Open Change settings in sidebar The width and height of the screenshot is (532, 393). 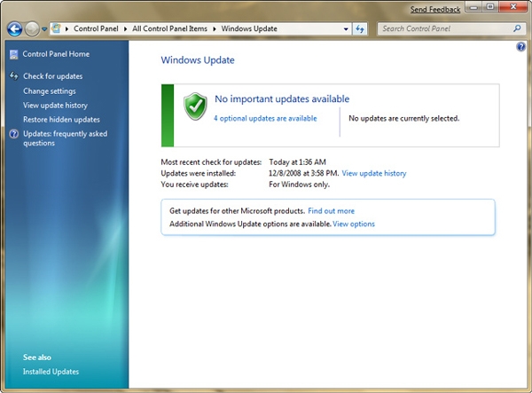tap(50, 91)
